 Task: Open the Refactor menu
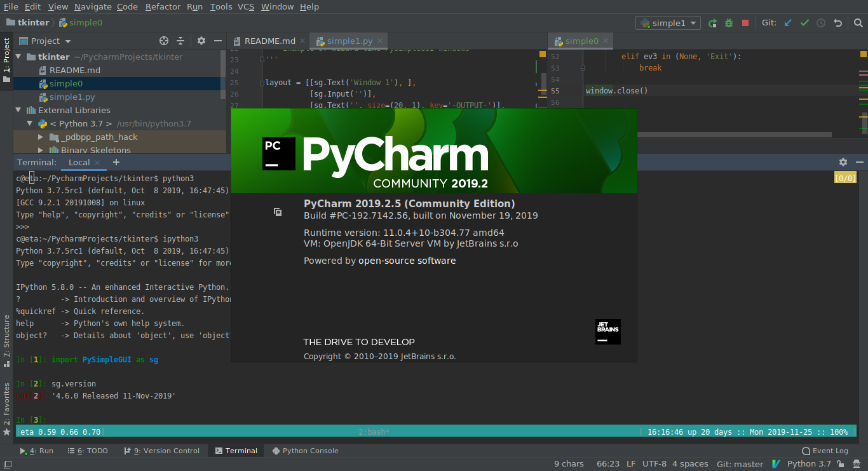click(x=163, y=6)
